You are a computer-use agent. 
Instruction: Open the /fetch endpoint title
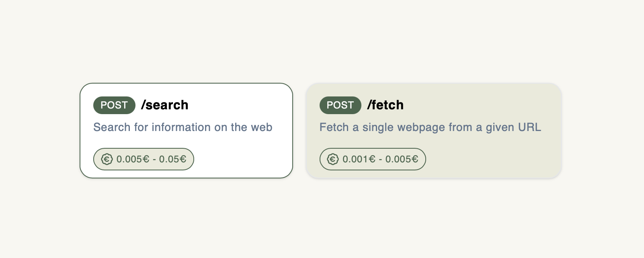coord(385,105)
